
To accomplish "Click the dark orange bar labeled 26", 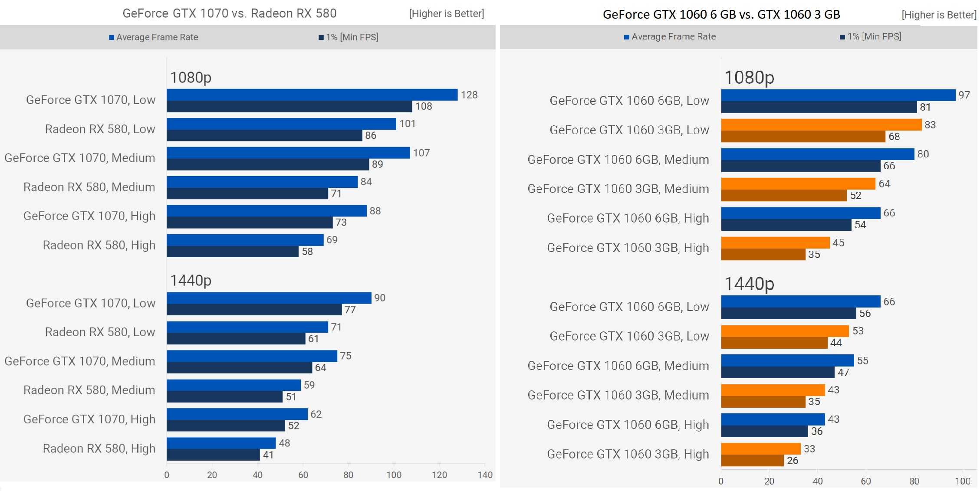I will (753, 461).
